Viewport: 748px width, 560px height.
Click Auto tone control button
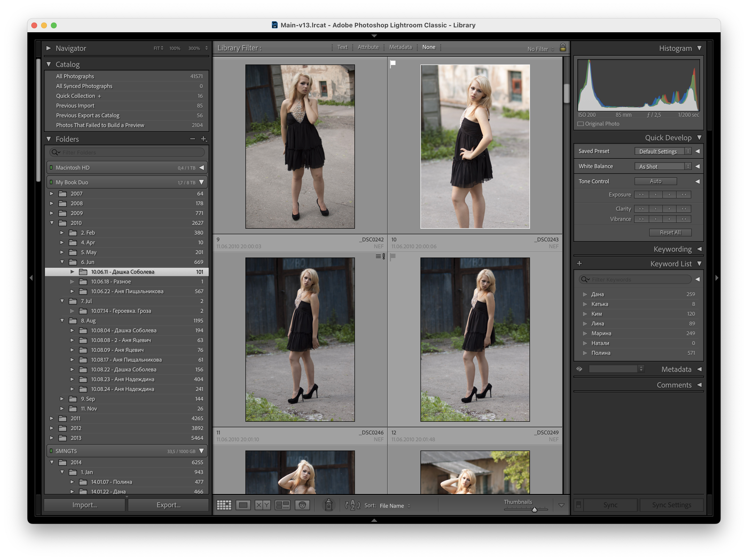click(x=655, y=181)
